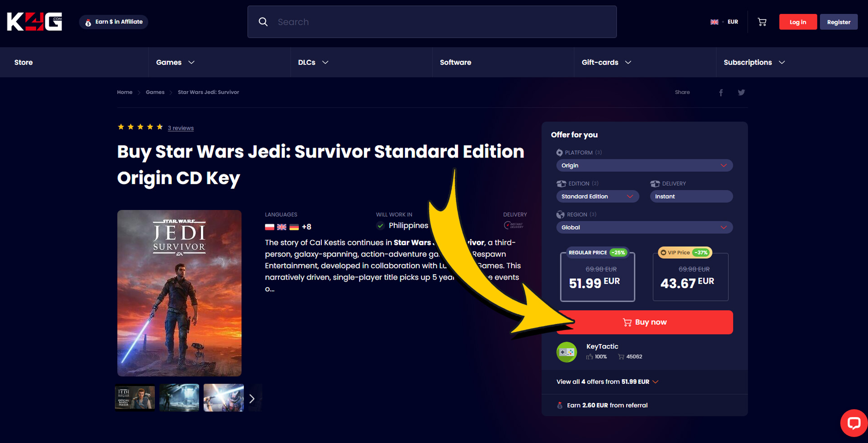Click the K4G logo
The image size is (868, 443).
(34, 22)
